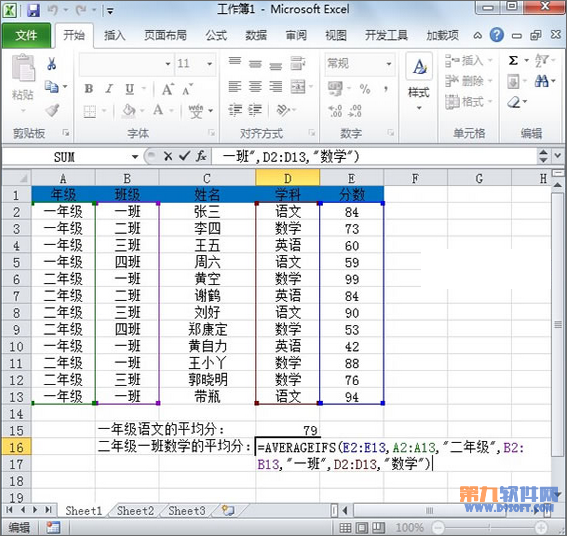The image size is (567, 536).
Task: Increase font size with large A icon
Action: click(x=167, y=89)
